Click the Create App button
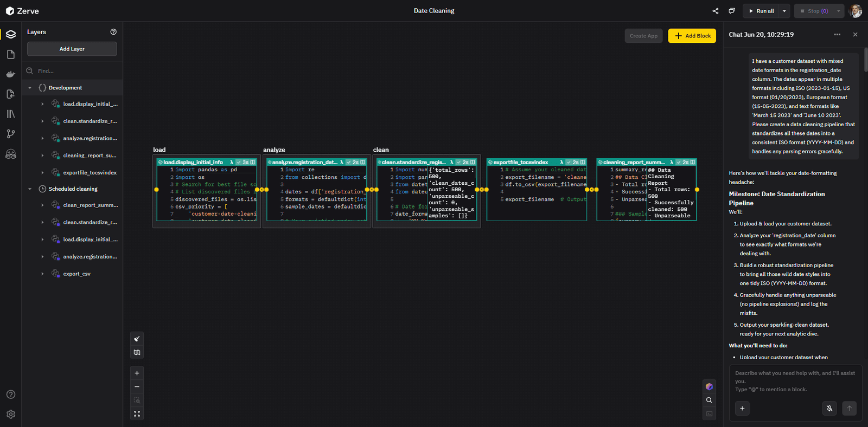This screenshot has height=427, width=868. pos(643,36)
